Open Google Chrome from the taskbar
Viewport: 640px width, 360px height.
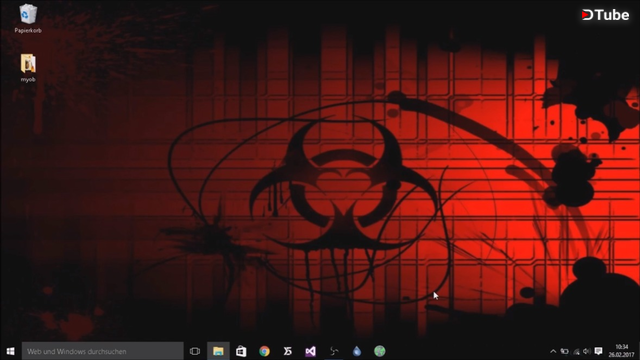(264, 351)
